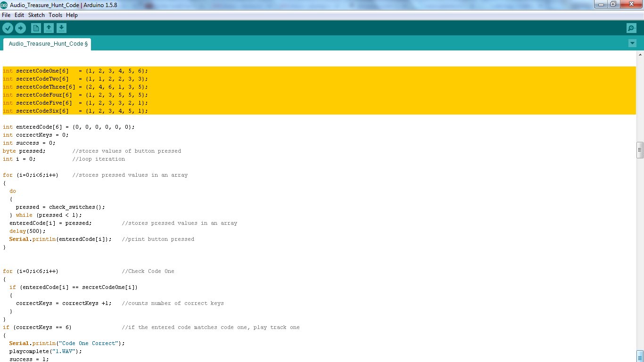This screenshot has height=362, width=644.
Task: Click the comment about playing track one
Action: (x=211, y=327)
